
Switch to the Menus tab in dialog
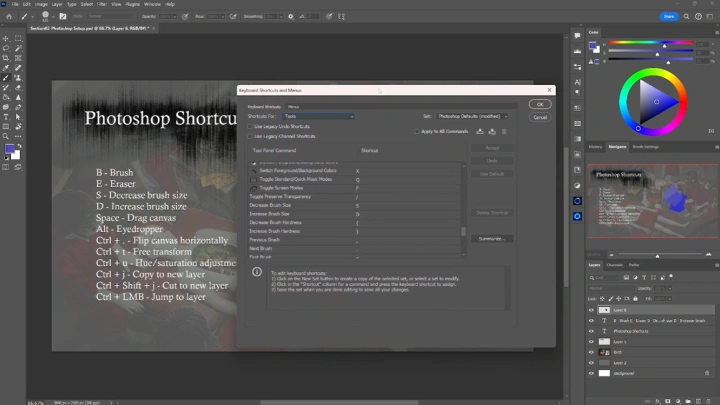(293, 107)
